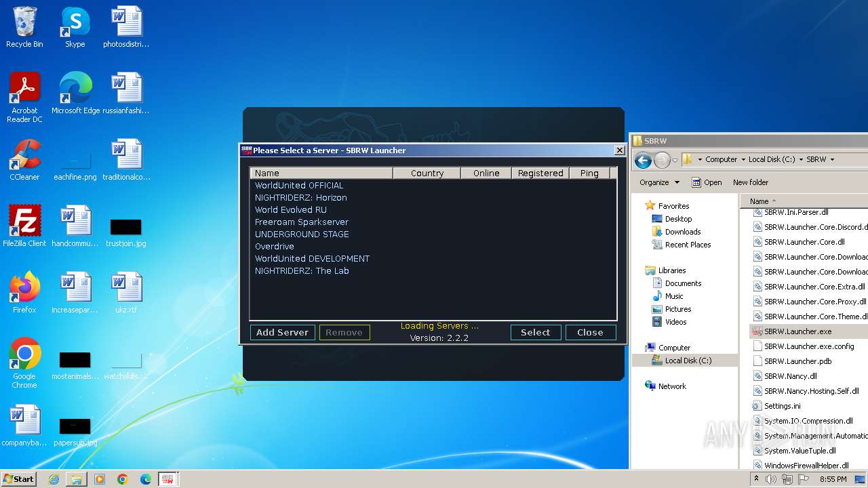Open the Microsoft Edge desktop shortcut
The image size is (868, 488).
pos(75,94)
